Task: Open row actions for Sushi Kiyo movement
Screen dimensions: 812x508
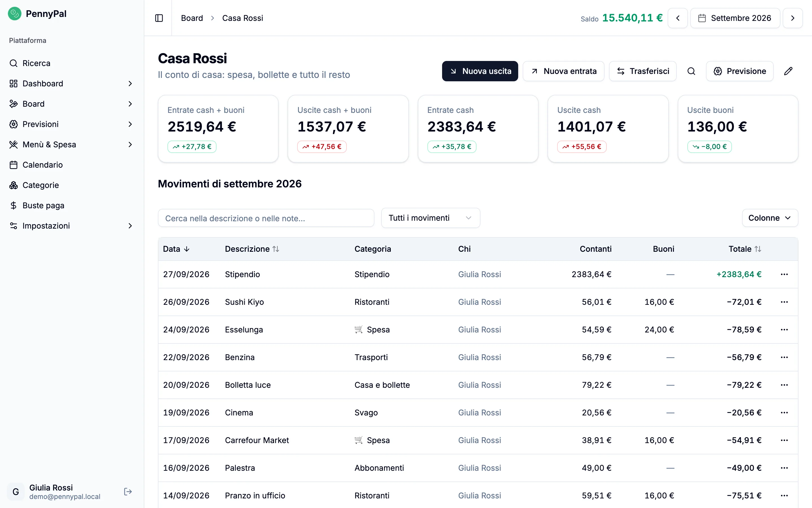Action: click(784, 302)
